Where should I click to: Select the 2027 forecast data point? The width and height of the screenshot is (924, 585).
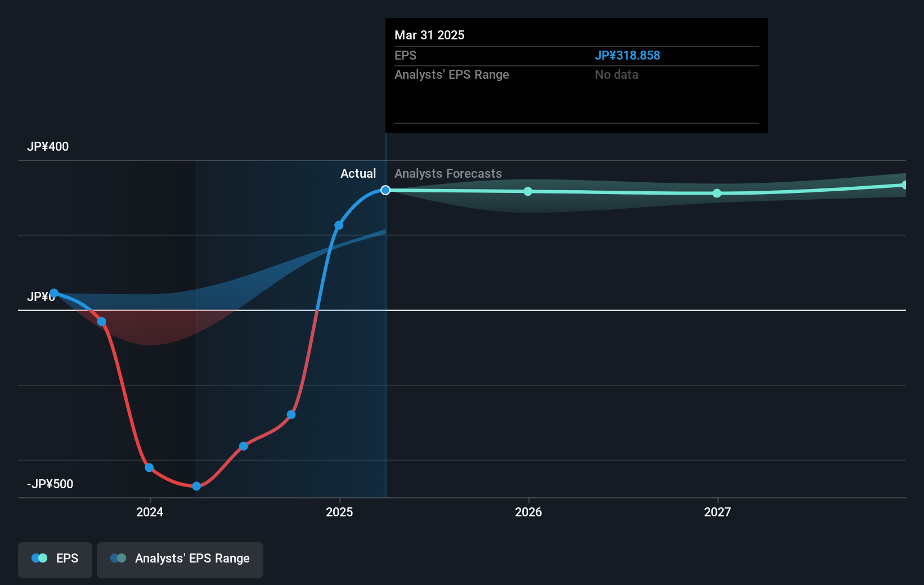(717, 193)
